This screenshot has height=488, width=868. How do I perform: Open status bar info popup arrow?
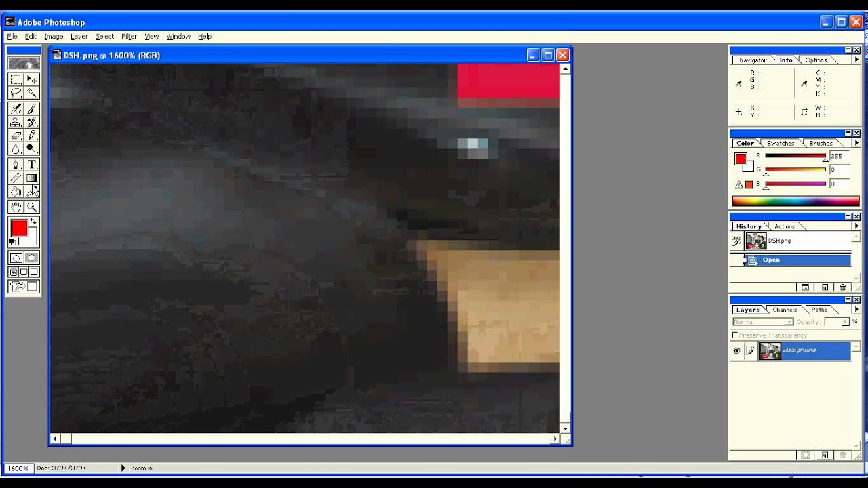(123, 468)
